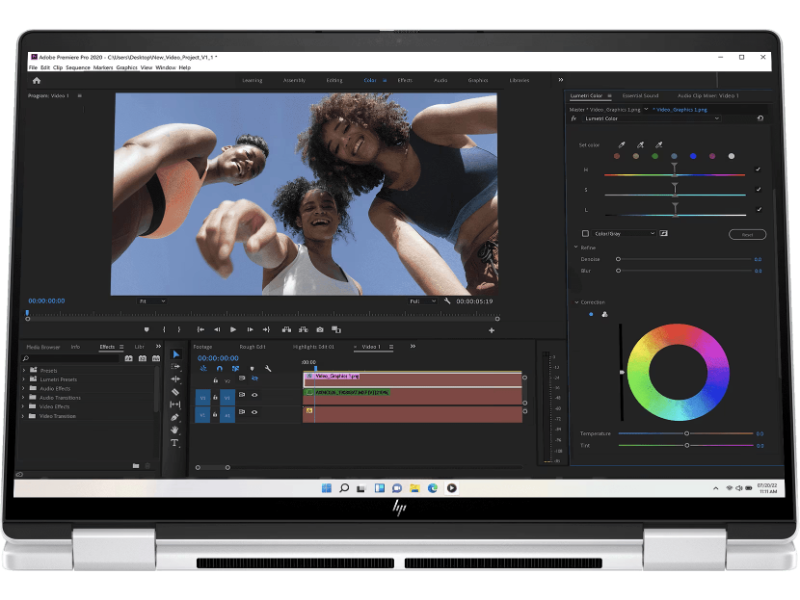Collapse the Refine section
The image size is (800, 600).
(x=575, y=247)
